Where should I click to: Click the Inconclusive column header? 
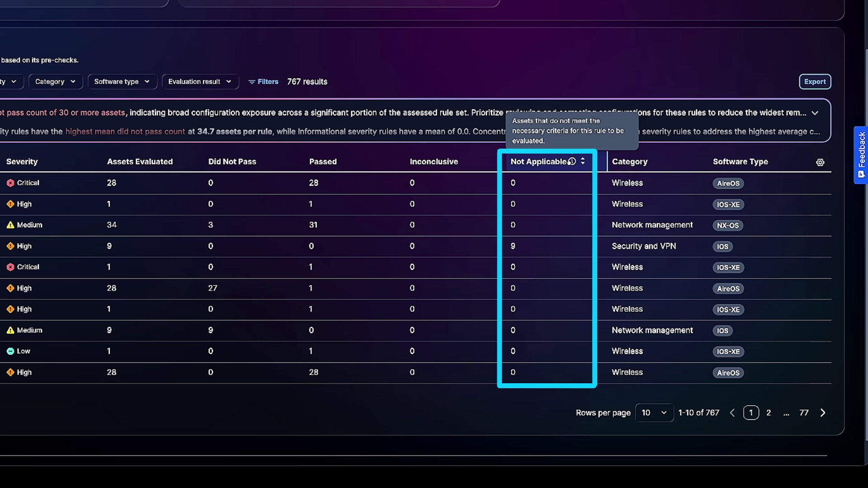point(434,162)
